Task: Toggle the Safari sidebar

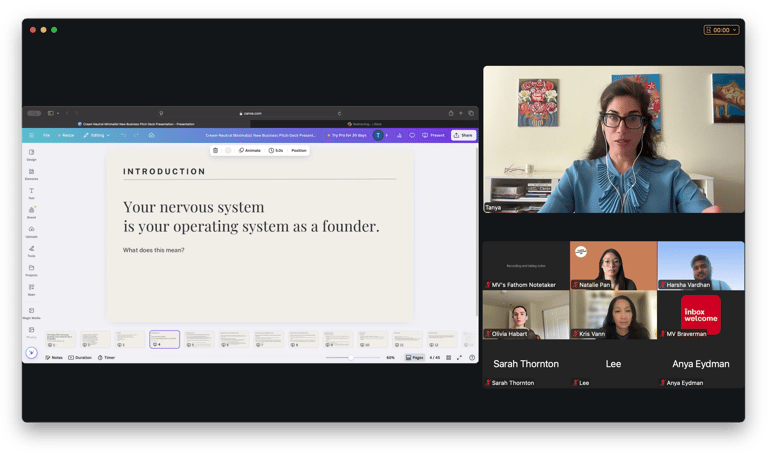Action: 50,113
